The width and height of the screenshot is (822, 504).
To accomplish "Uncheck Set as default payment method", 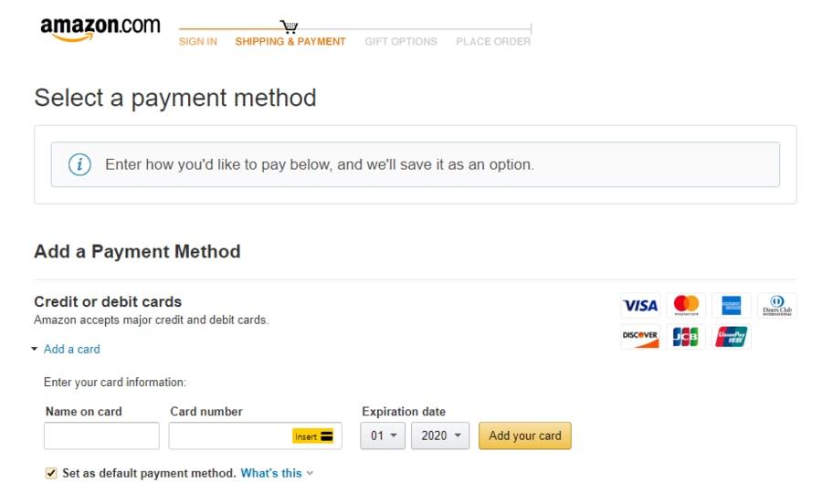I will click(51, 473).
